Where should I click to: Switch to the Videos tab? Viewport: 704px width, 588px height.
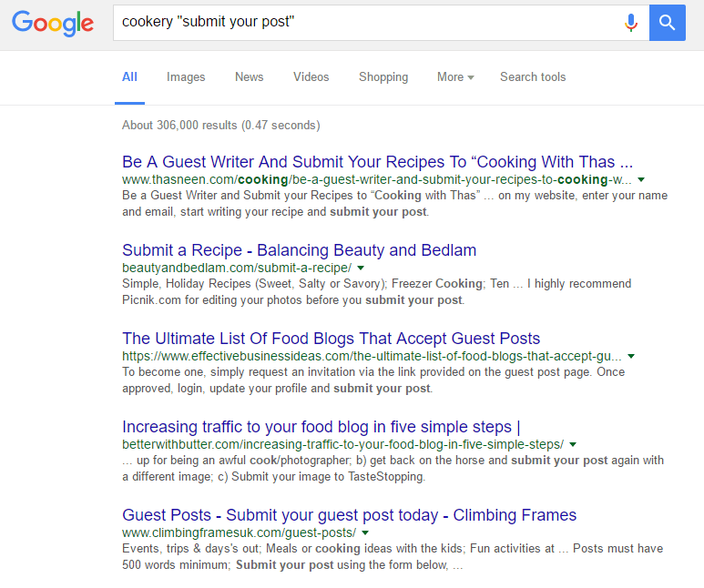(311, 77)
